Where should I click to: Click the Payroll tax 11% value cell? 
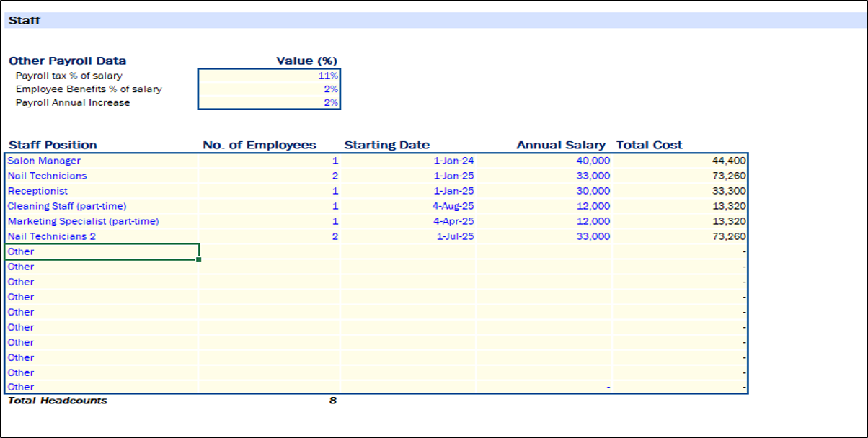[x=268, y=76]
